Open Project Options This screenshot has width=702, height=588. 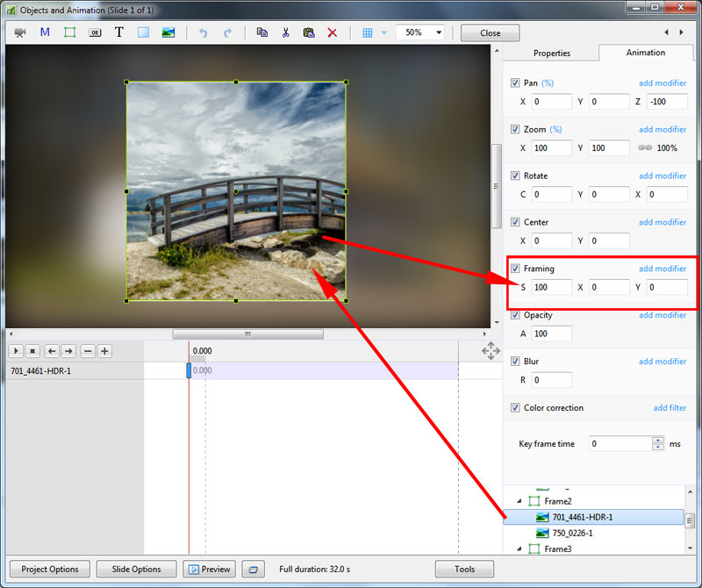coord(50,569)
